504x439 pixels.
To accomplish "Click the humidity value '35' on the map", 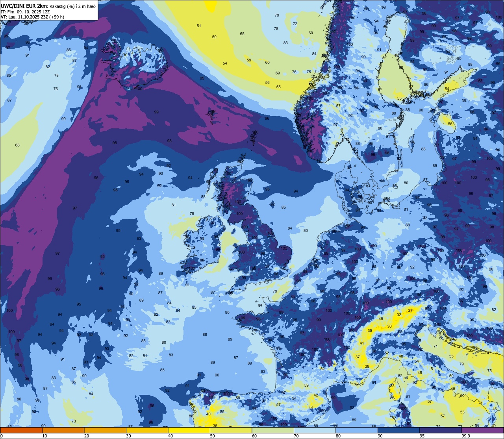I will 370,331.
